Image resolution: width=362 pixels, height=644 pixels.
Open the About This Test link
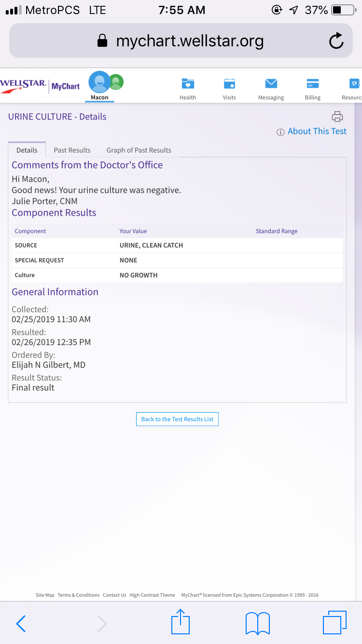tap(317, 131)
